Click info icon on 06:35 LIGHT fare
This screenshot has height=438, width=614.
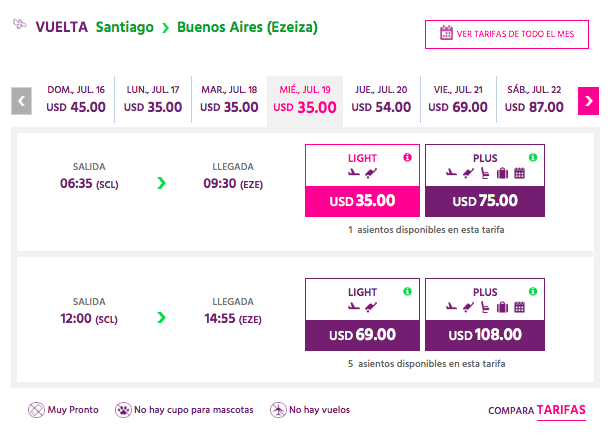(x=407, y=157)
